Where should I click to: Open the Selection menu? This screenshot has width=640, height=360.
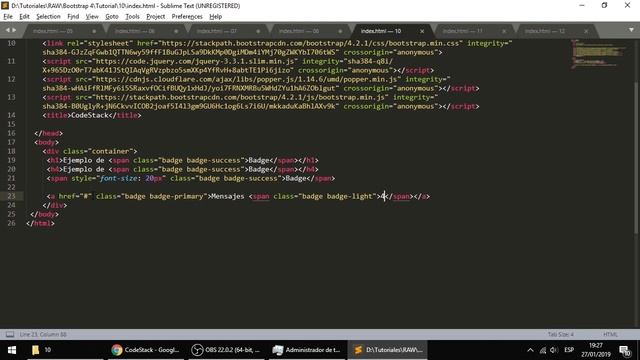pyautogui.click(x=48, y=17)
